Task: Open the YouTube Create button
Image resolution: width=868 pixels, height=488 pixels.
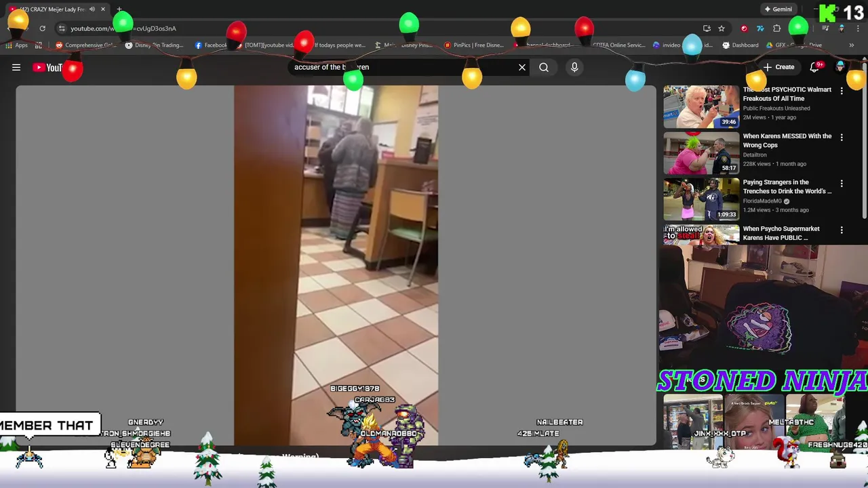Action: 778,67
